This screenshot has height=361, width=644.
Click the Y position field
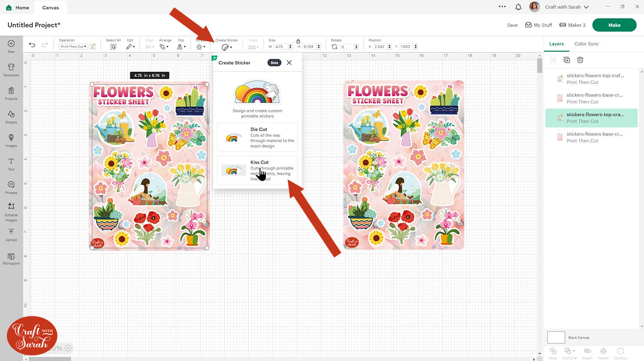406,47
